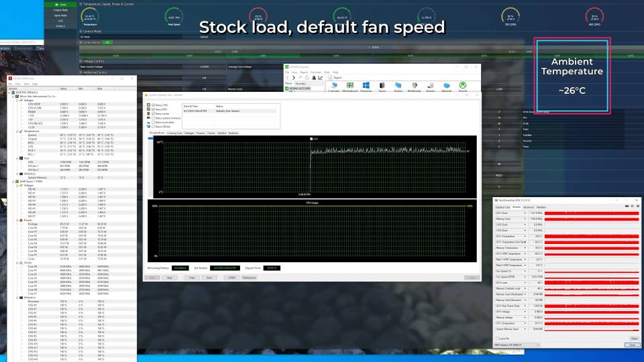The width and height of the screenshot is (644, 362).
Task: Open the Operating System Windows-logo icon in AIDA64
Action: (x=366, y=85)
